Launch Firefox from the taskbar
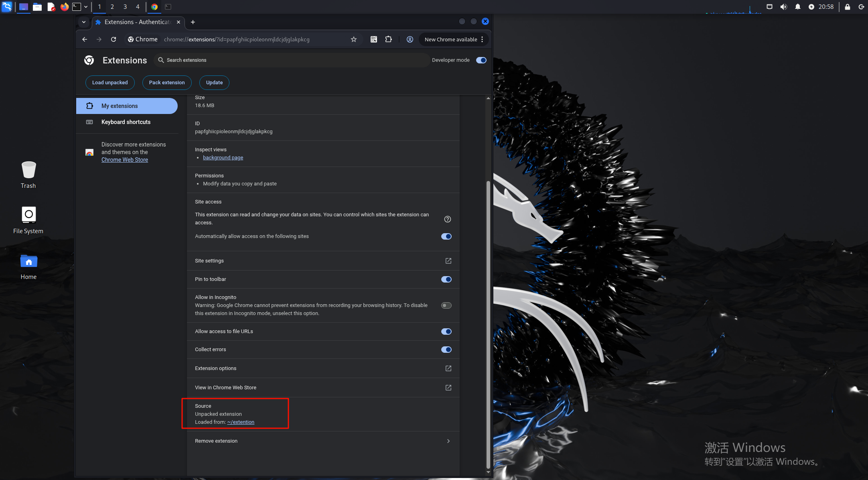868x480 pixels. [64, 7]
